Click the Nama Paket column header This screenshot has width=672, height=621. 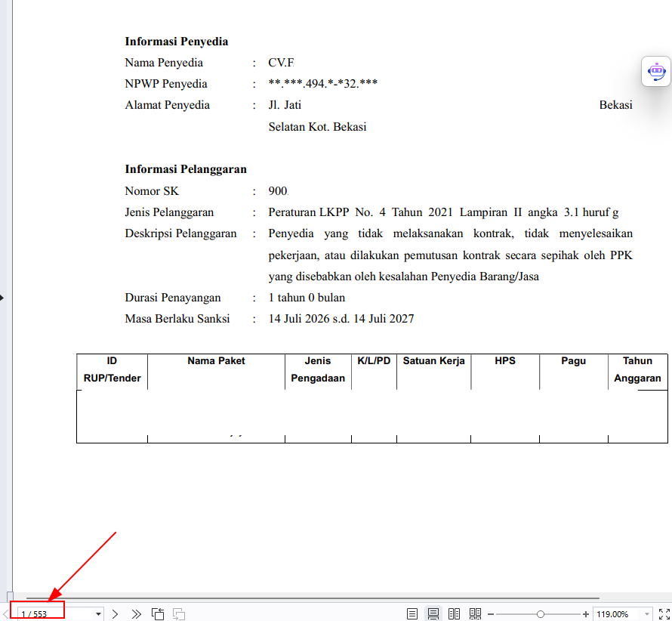tap(216, 360)
